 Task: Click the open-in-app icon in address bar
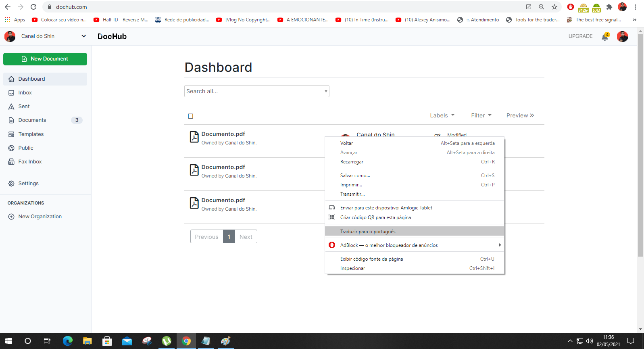[529, 7]
